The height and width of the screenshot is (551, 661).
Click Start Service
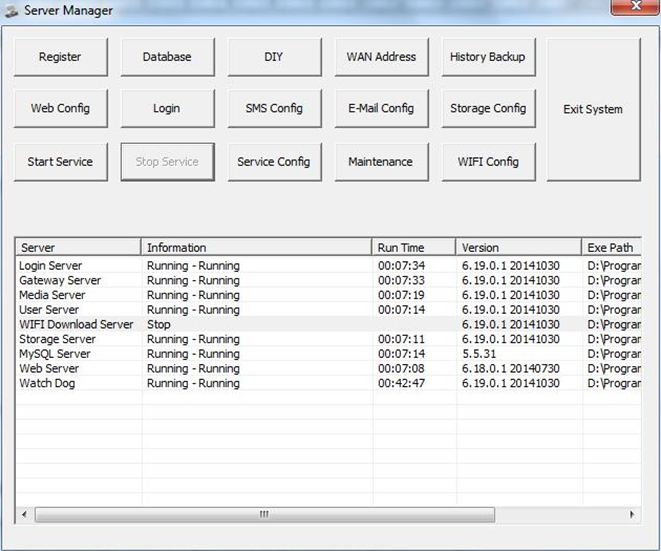[x=61, y=162]
